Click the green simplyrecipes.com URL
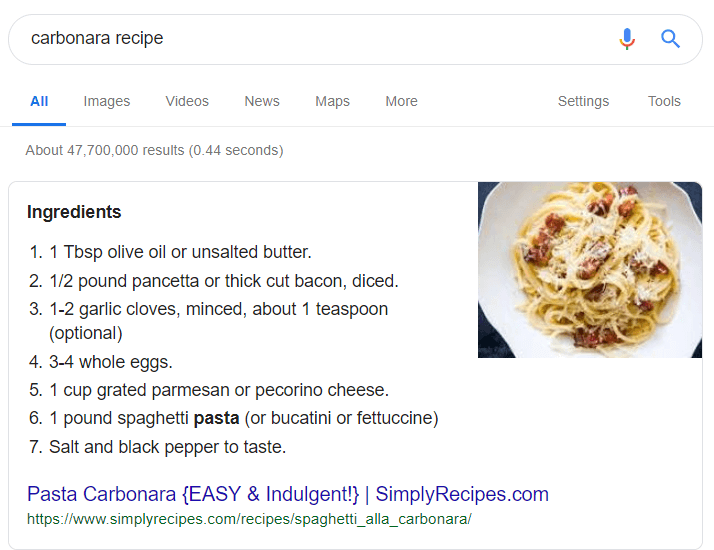714x550 pixels. 249,520
